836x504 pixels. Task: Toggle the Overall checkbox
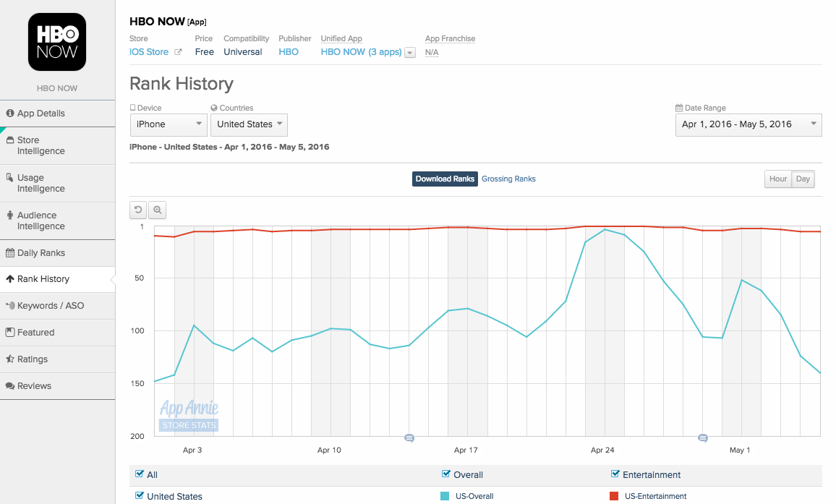[x=445, y=474]
